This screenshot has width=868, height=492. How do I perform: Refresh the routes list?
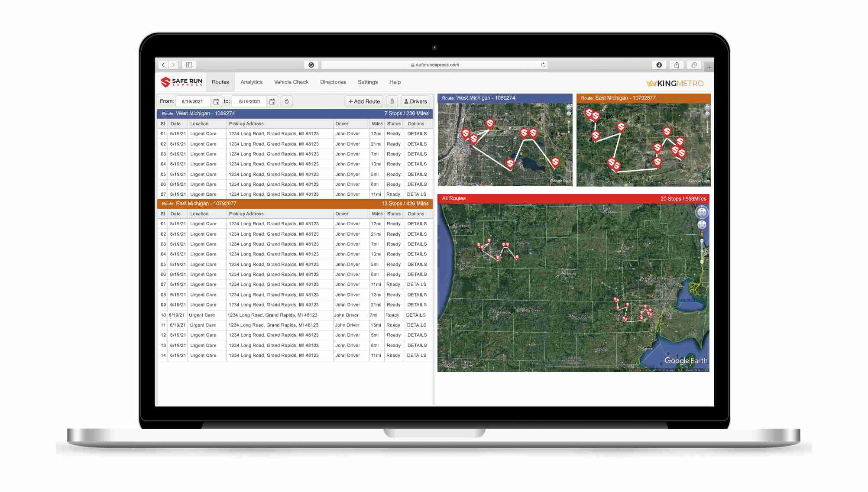point(287,101)
